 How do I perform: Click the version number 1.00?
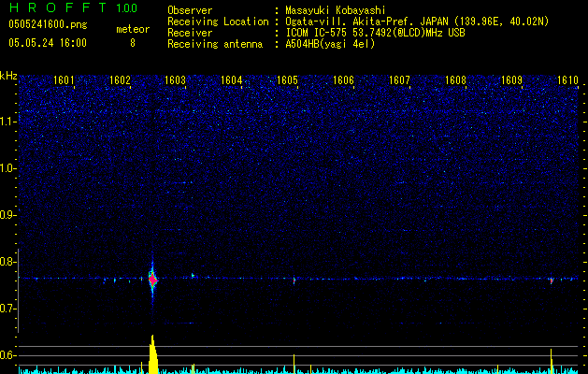(x=126, y=8)
